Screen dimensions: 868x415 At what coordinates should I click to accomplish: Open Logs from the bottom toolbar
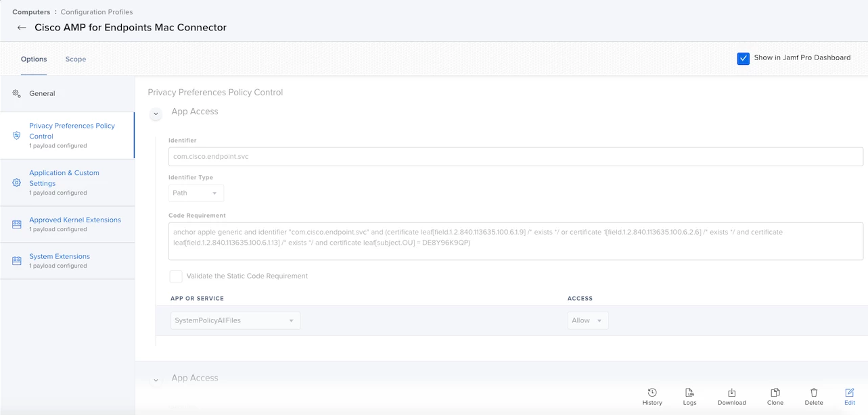[689, 397]
